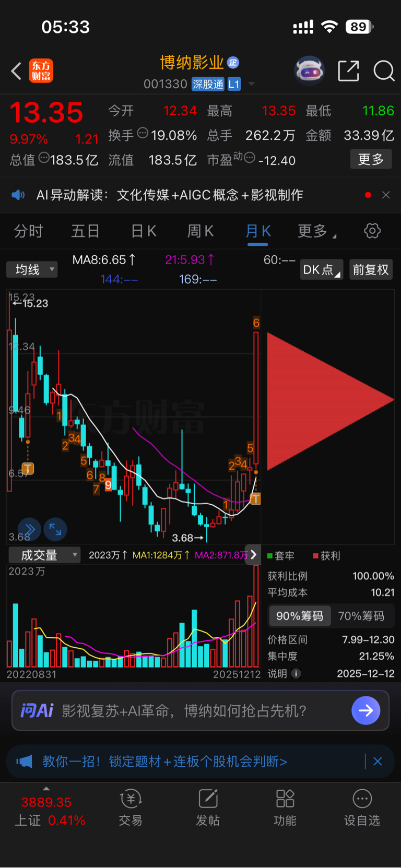Tap the AI question input field
The image size is (401, 868).
coord(200,710)
